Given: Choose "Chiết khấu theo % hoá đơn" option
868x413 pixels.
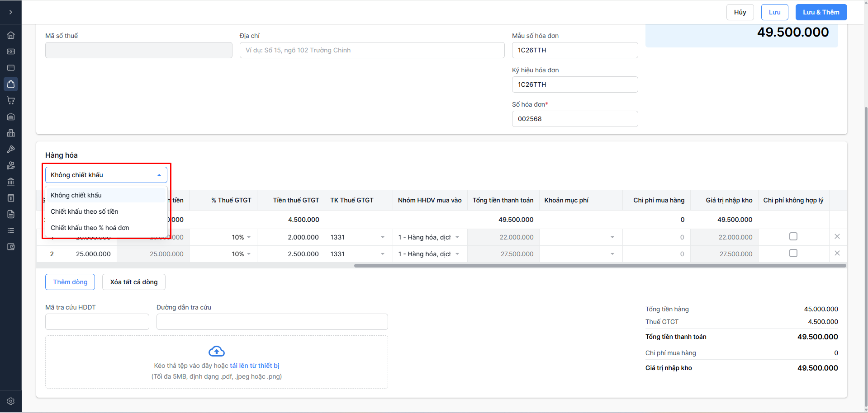Looking at the screenshot, I should click(90, 228).
